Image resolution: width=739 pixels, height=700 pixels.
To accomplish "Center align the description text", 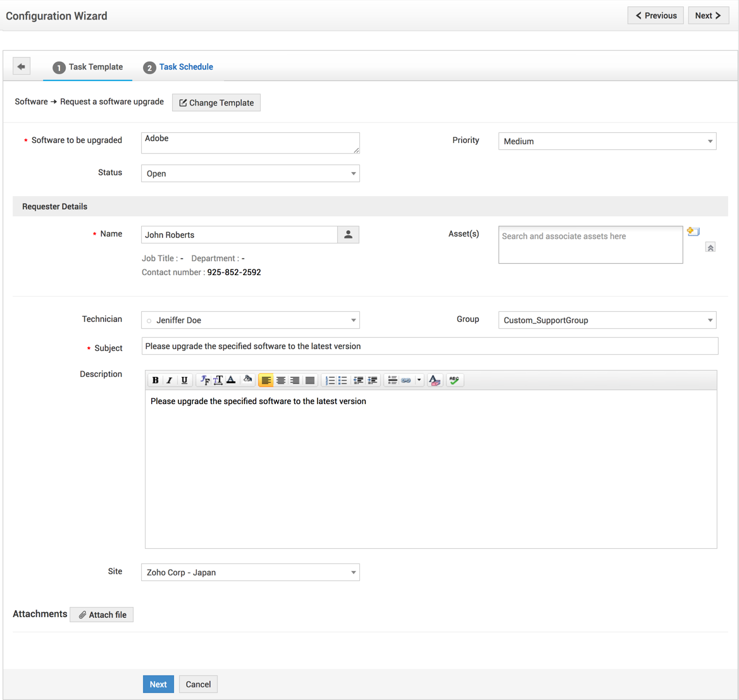I will pos(280,380).
